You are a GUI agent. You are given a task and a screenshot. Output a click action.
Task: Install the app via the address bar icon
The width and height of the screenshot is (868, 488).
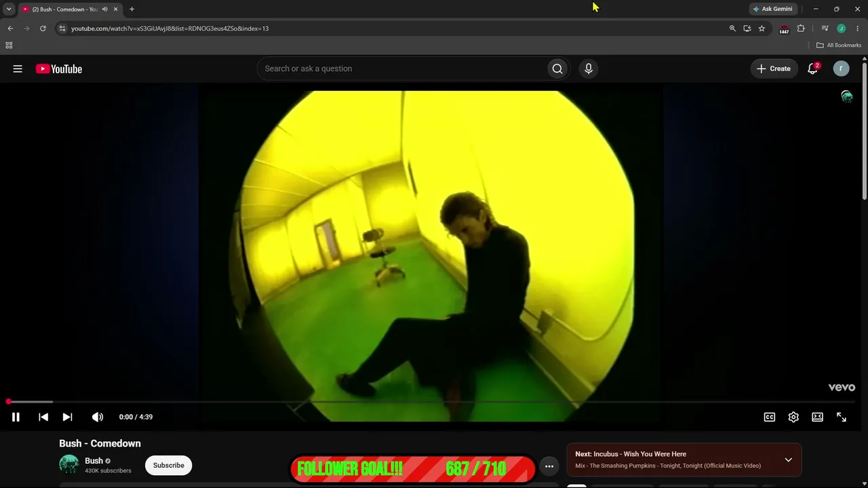747,28
